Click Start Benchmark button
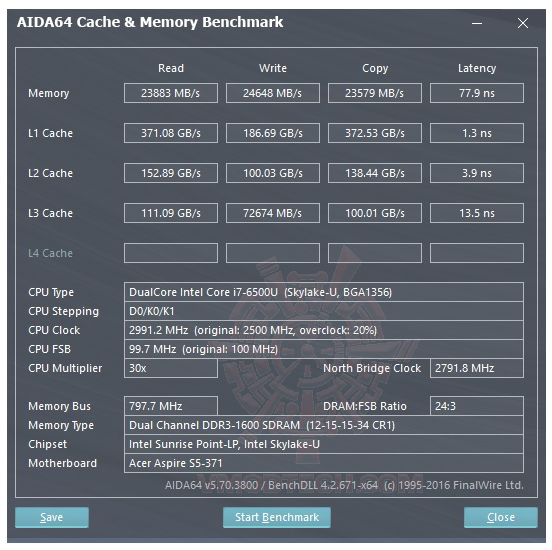The image size is (552, 550). 277,517
